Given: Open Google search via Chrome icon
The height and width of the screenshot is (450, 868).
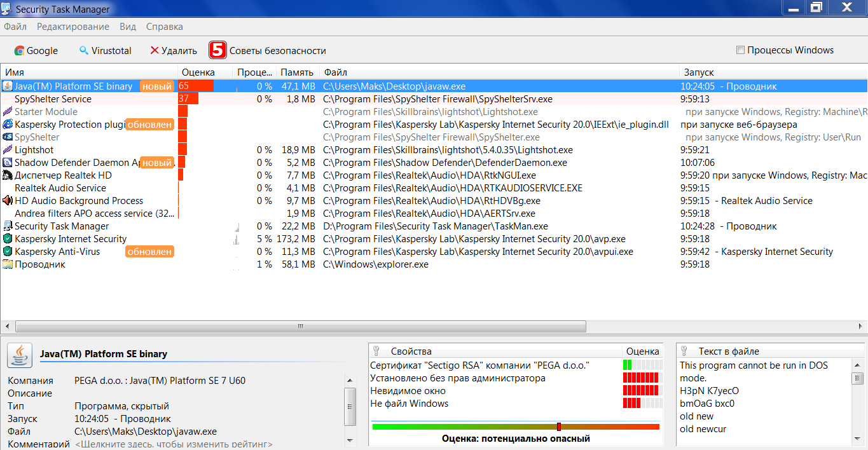Looking at the screenshot, I should [x=20, y=51].
